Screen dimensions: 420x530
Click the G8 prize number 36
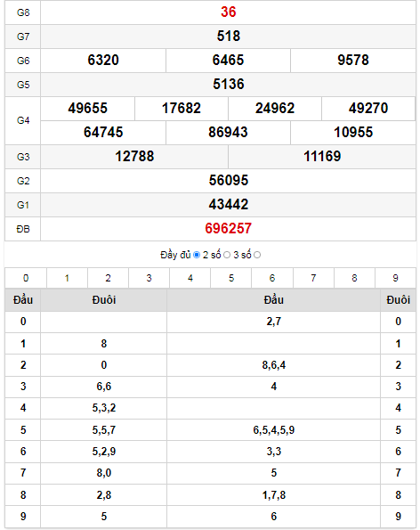click(x=228, y=12)
